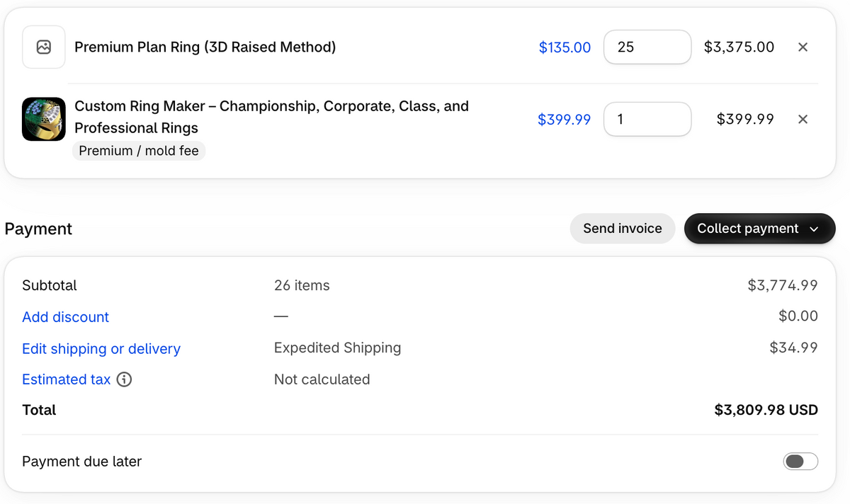Edit the $399.99 price for Custom Ring Maker

tap(564, 120)
